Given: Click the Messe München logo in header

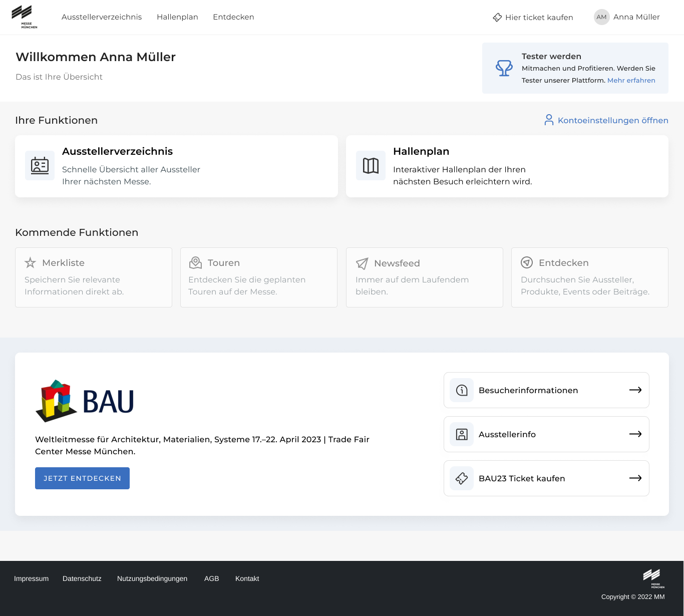Looking at the screenshot, I should (24, 17).
